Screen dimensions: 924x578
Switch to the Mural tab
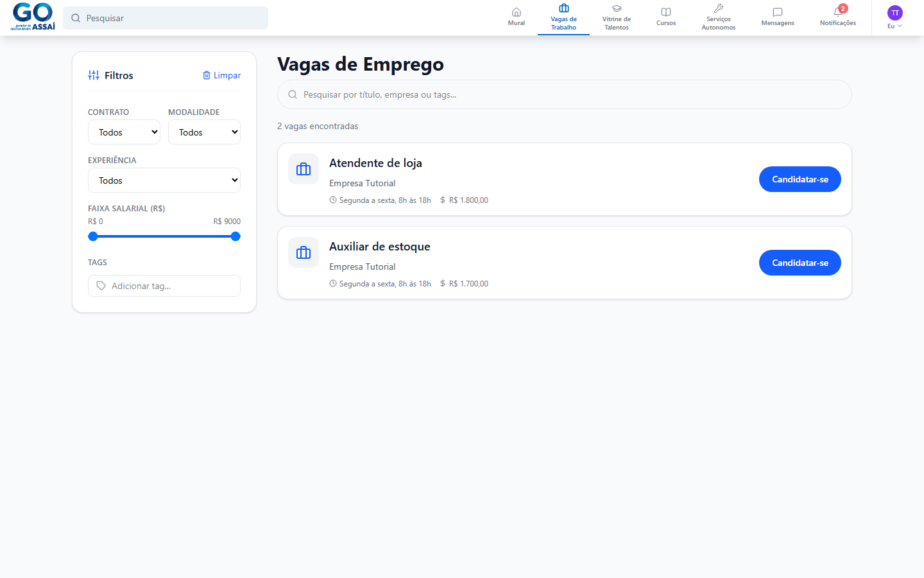pos(517,18)
